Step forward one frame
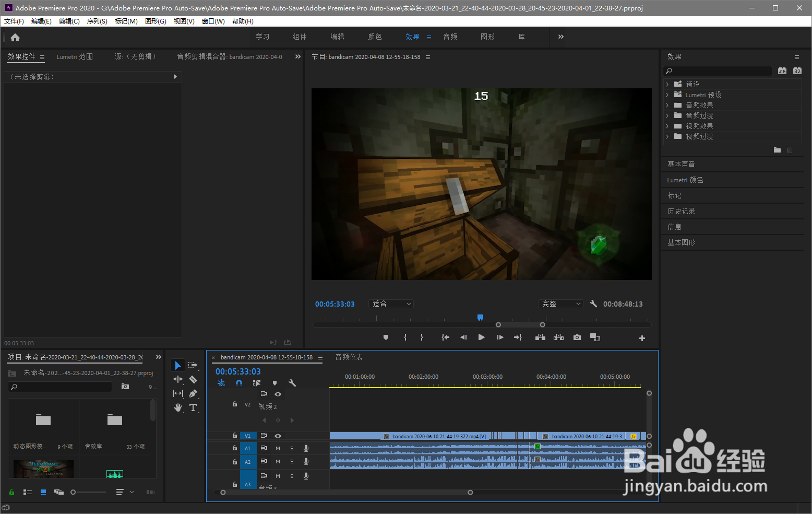This screenshot has height=514, width=812. tap(500, 337)
